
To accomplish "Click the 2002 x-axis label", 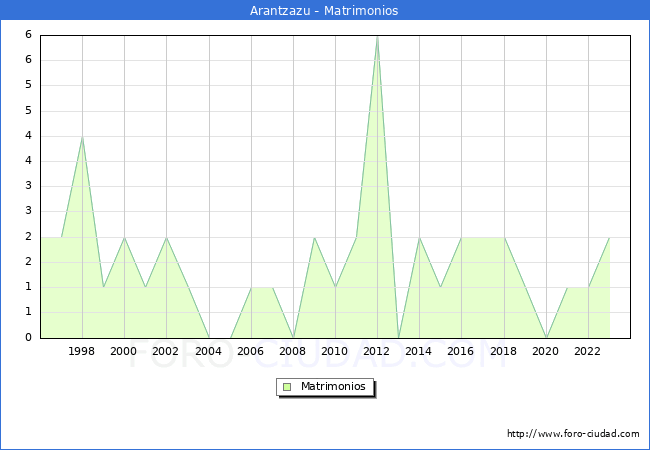I will pyautogui.click(x=166, y=351).
